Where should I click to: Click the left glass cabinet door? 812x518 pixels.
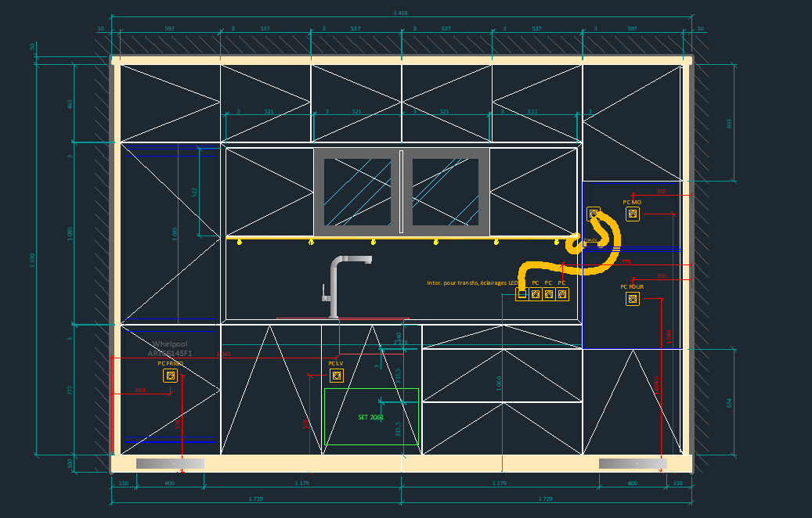coord(358,192)
